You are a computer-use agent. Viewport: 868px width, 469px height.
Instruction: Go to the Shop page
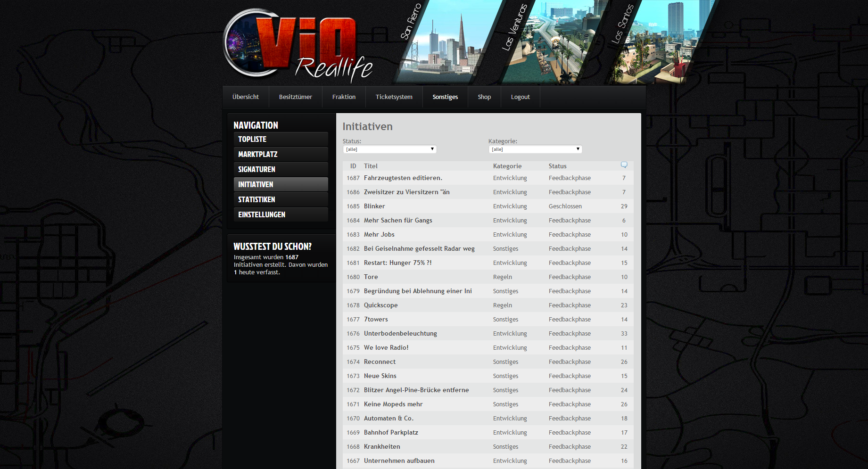tap(484, 97)
